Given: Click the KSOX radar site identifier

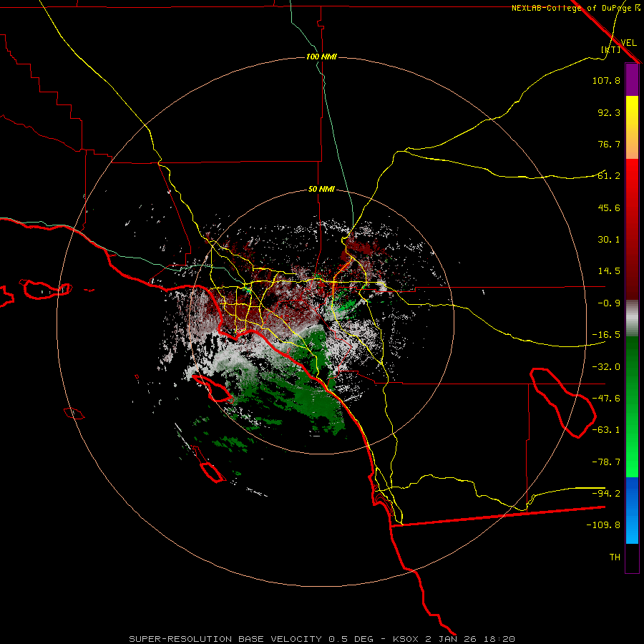Looking at the screenshot, I should [x=406, y=639].
